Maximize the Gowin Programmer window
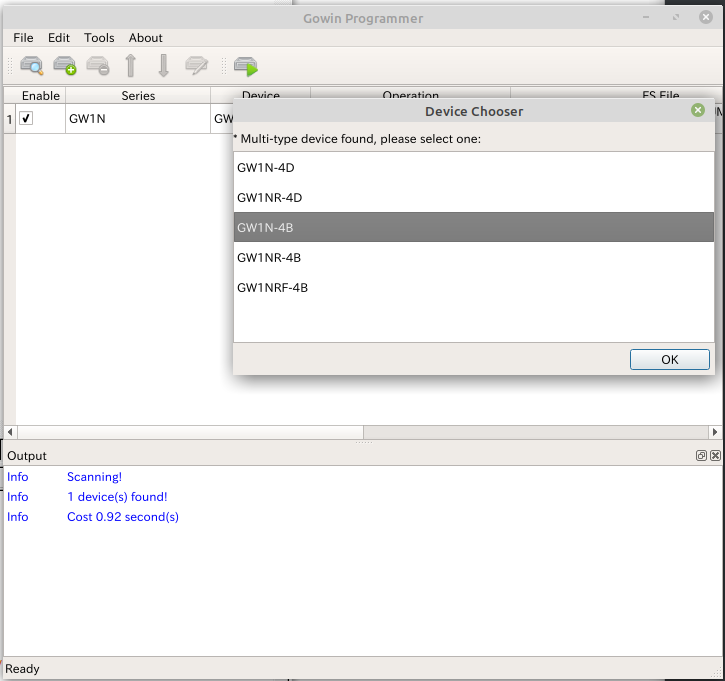 676,17
